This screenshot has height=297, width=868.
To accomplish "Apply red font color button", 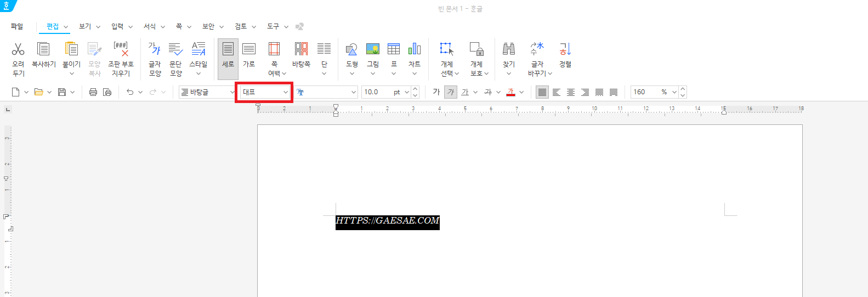I will tap(511, 92).
